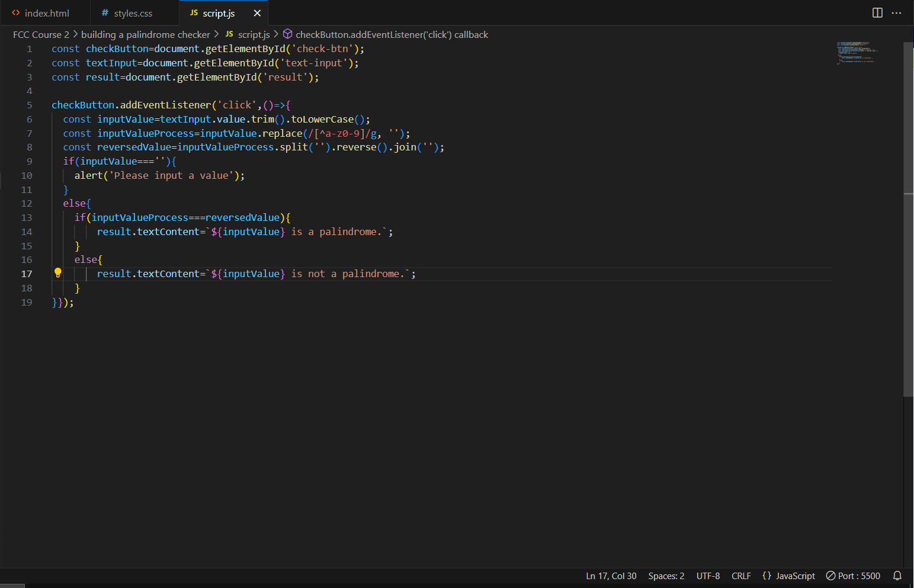Click the code minimap preview
This screenshot has width=914, height=588.
pyautogui.click(x=857, y=53)
